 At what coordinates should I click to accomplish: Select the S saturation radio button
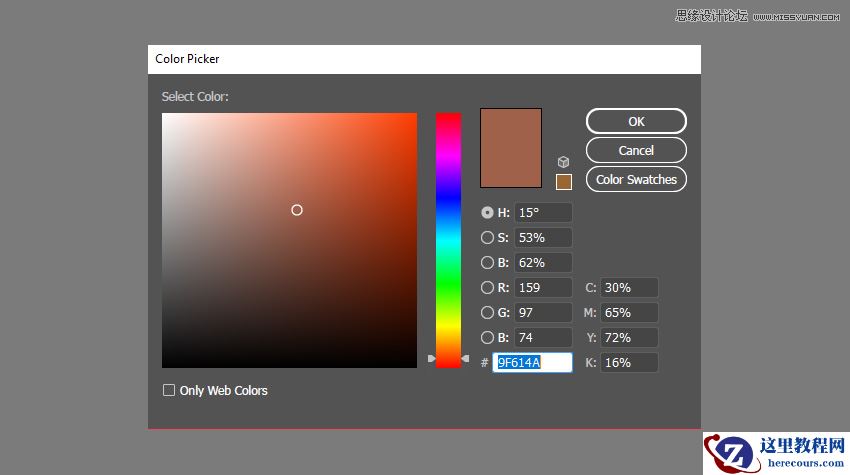487,237
